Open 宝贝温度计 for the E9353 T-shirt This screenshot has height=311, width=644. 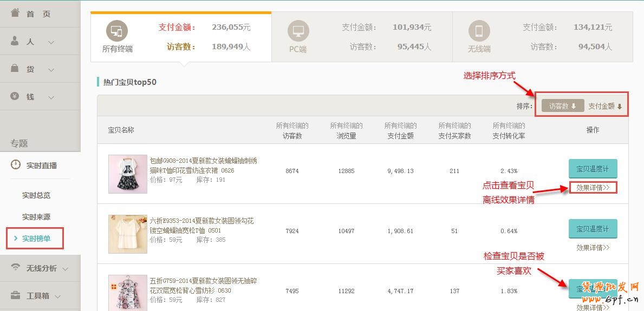[x=593, y=229]
